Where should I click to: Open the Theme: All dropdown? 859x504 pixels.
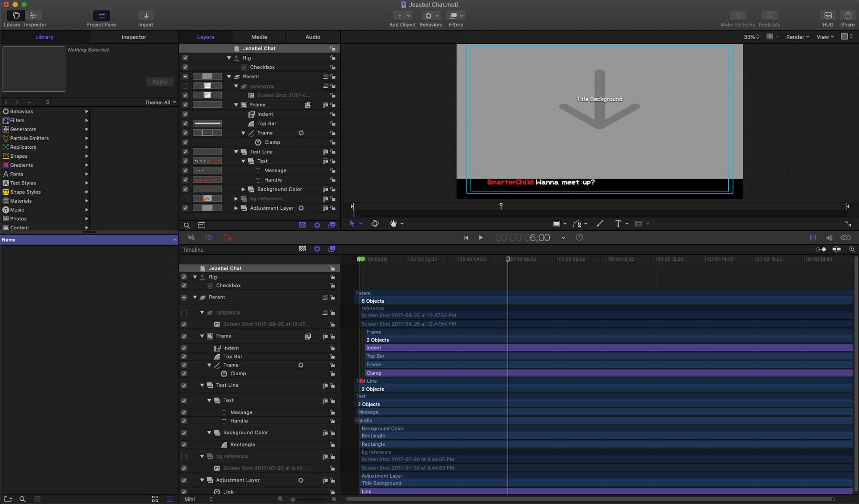pyautogui.click(x=160, y=103)
